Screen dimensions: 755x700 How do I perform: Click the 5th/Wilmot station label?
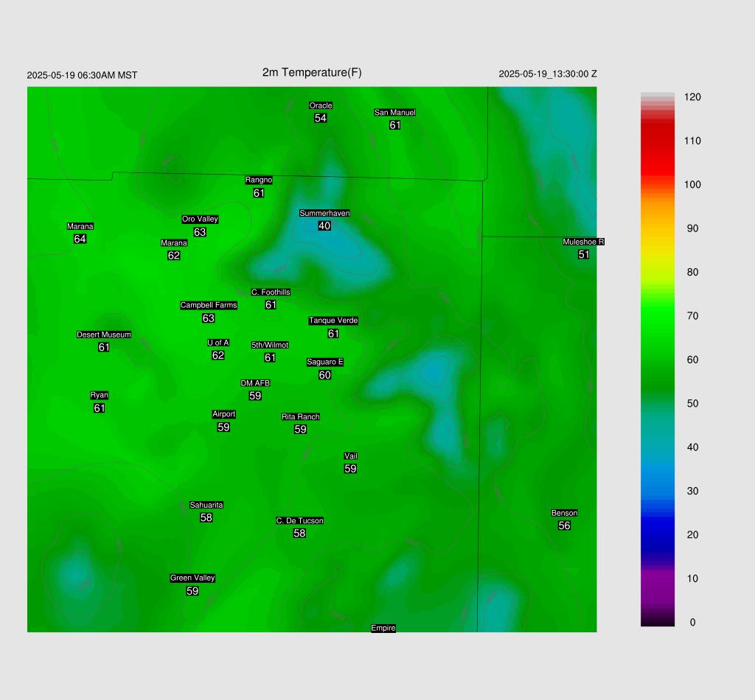click(270, 345)
